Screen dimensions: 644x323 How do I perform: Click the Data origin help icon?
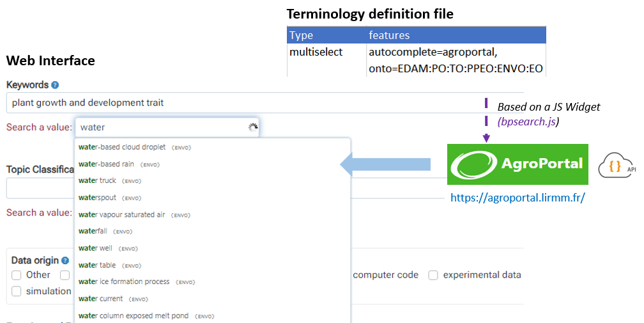[x=65, y=260]
